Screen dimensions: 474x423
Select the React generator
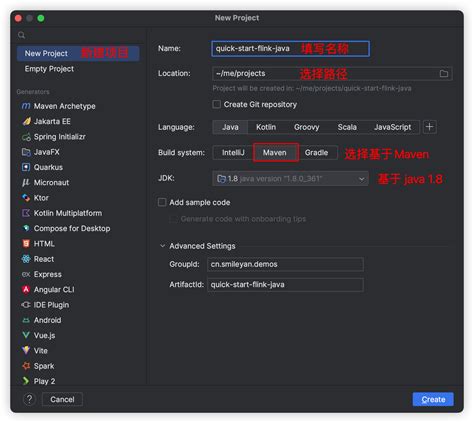pyautogui.click(x=38, y=259)
